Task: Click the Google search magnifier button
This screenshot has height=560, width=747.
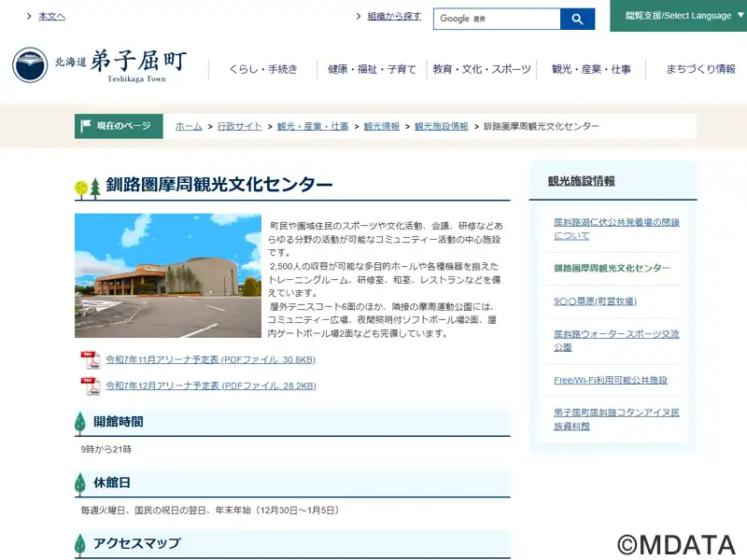Action: (x=577, y=19)
